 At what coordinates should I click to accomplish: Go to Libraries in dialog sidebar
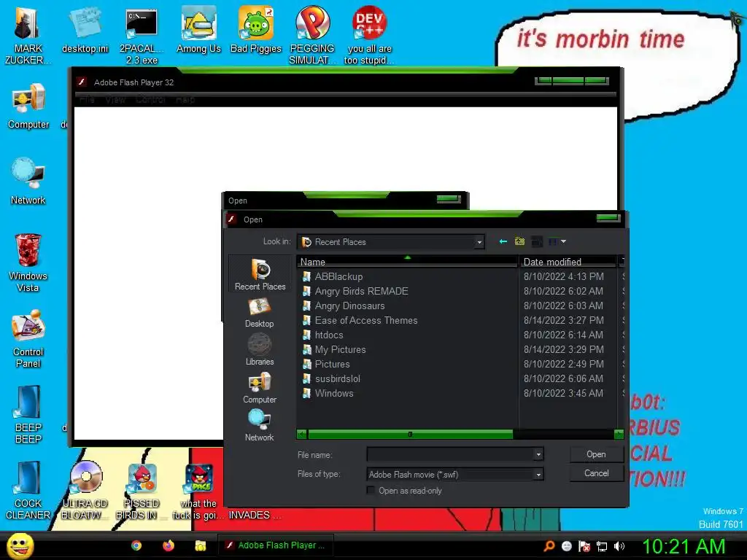[x=260, y=350]
